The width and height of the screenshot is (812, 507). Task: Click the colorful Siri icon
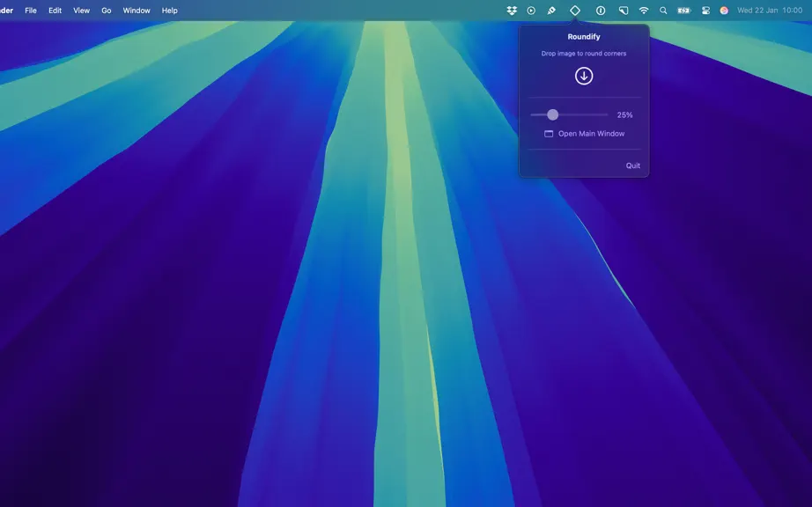point(724,11)
